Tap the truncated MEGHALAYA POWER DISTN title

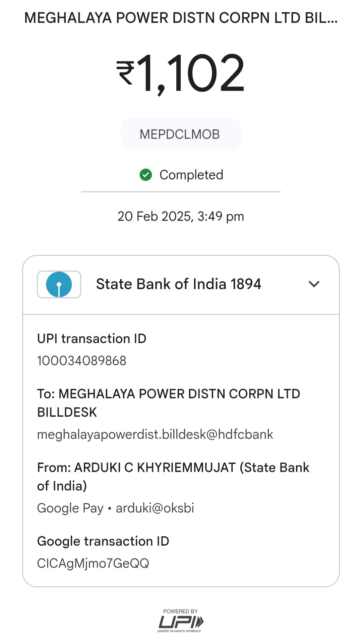click(x=181, y=18)
